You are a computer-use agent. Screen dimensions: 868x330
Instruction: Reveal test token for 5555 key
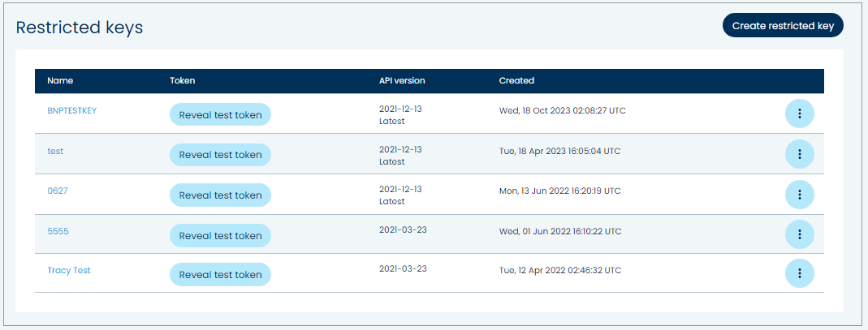pos(220,236)
